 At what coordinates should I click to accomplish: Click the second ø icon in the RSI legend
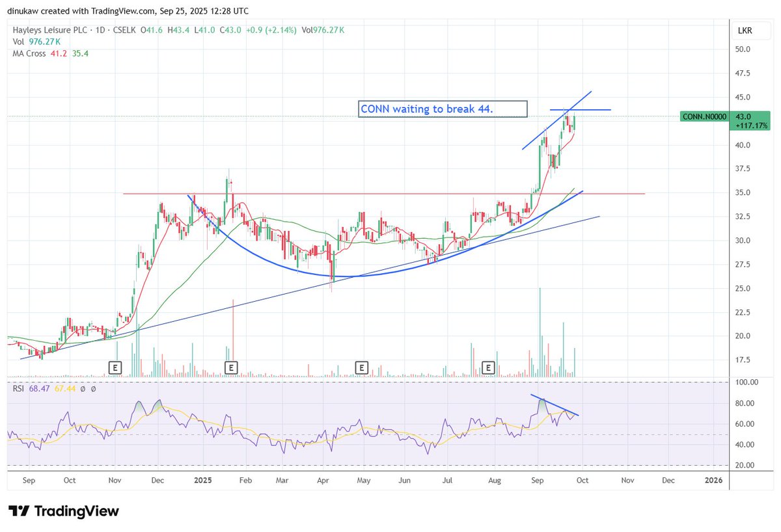[x=93, y=390]
